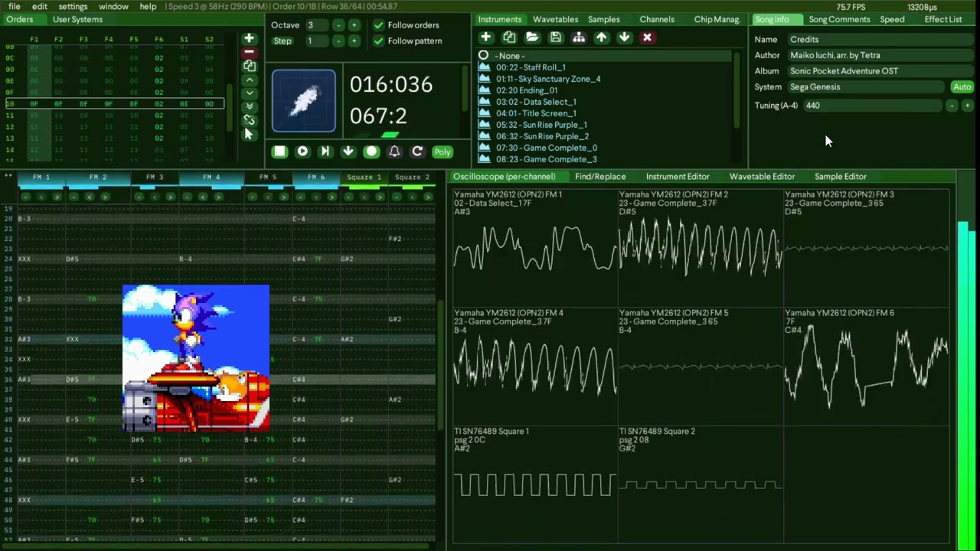Click the record circle button
980x551 pixels.
click(371, 152)
